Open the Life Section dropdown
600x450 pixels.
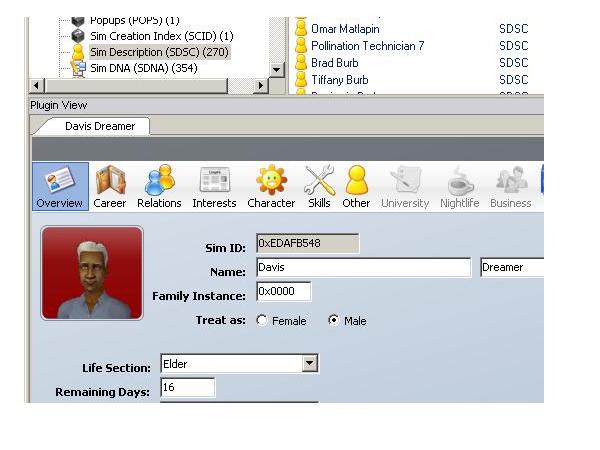point(310,363)
